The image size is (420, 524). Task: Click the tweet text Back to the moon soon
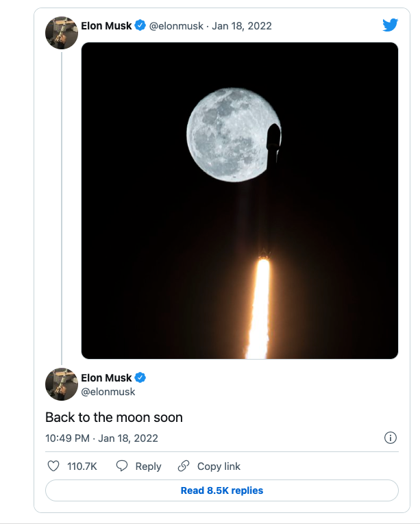(114, 417)
